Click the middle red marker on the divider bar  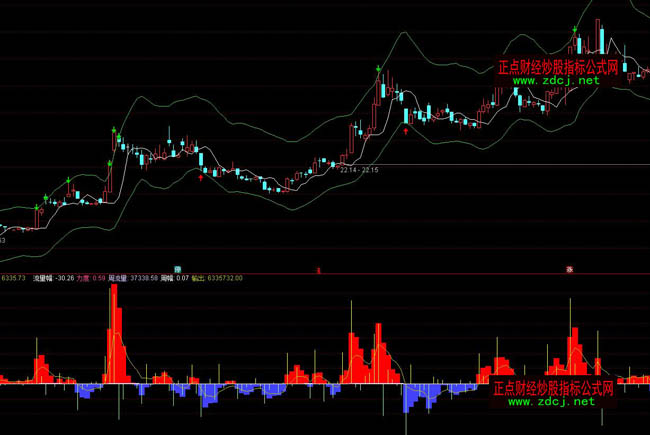click(x=318, y=270)
